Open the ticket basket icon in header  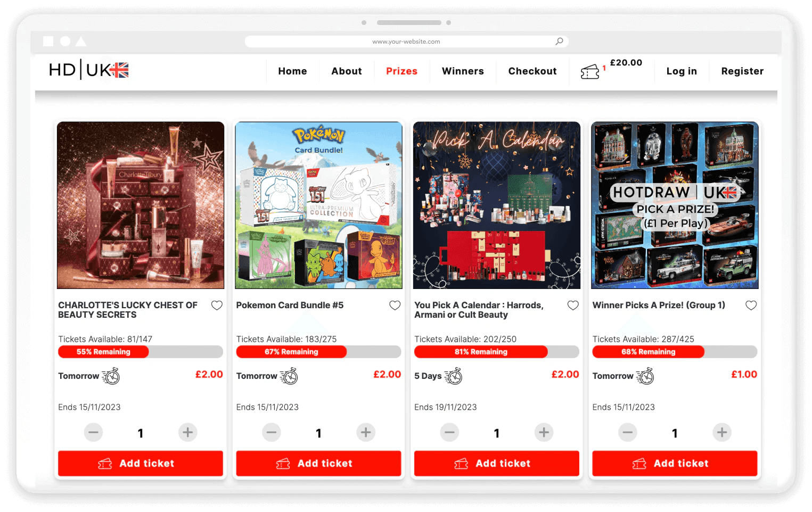click(x=590, y=71)
